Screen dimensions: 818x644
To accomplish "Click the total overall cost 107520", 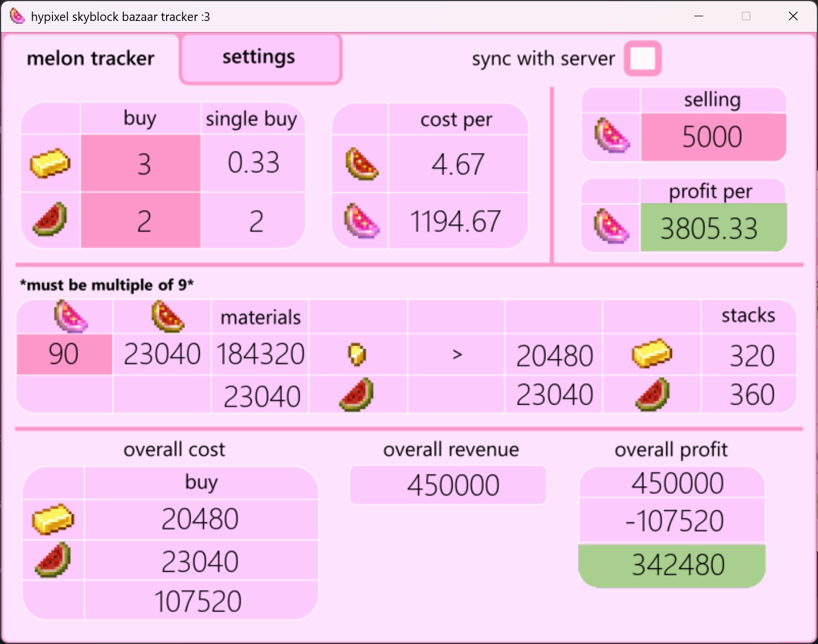I will (x=198, y=601).
